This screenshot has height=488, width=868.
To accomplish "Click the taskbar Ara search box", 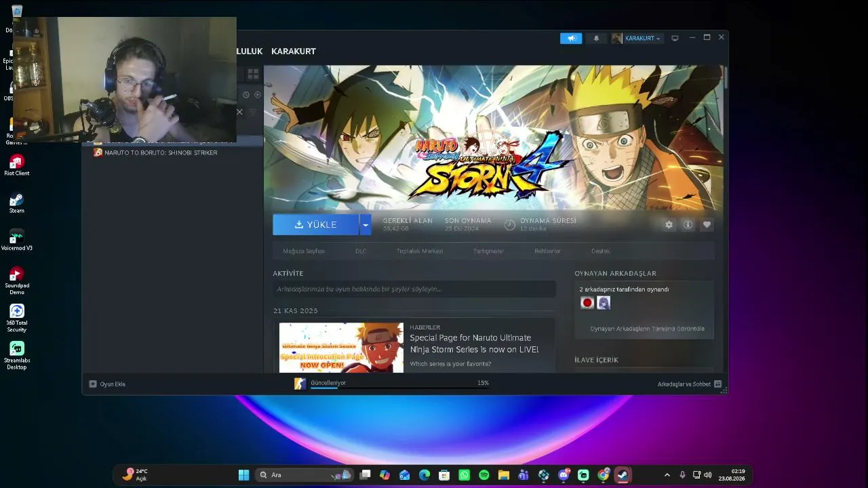I will [305, 475].
